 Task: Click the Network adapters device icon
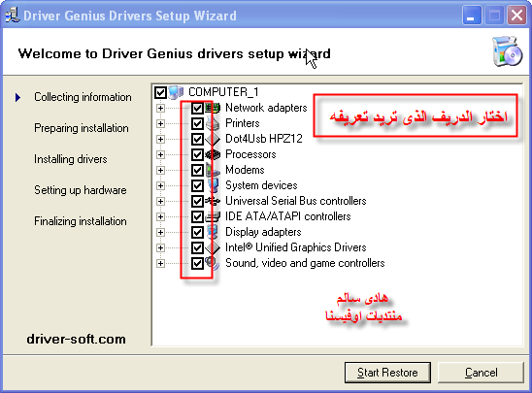[x=213, y=108]
